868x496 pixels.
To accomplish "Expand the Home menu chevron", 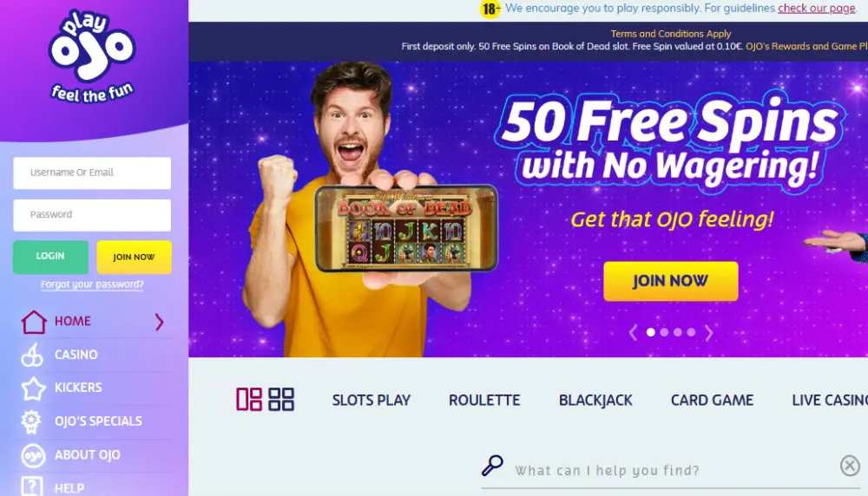I will [x=160, y=322].
